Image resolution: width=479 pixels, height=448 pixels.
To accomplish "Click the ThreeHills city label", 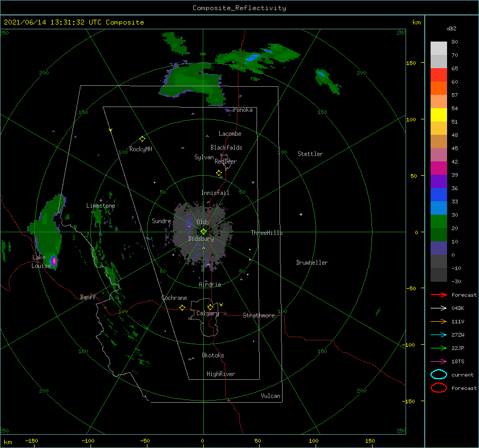I will coord(267,233).
